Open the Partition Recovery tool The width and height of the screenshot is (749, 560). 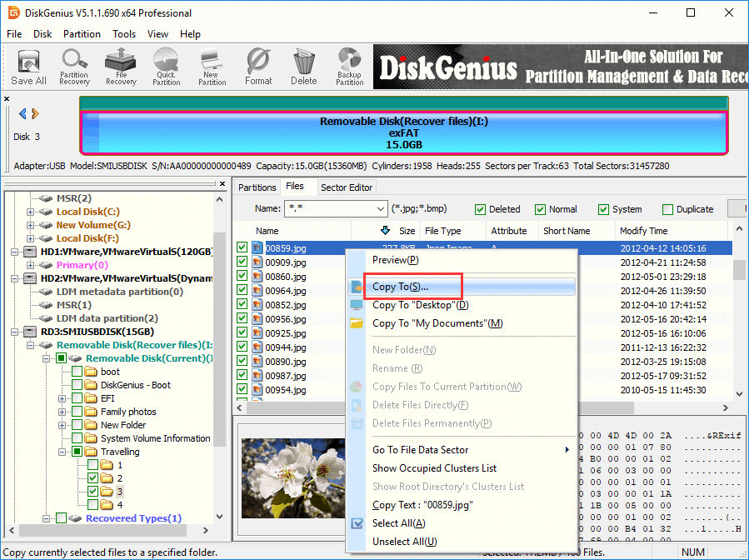click(x=74, y=67)
